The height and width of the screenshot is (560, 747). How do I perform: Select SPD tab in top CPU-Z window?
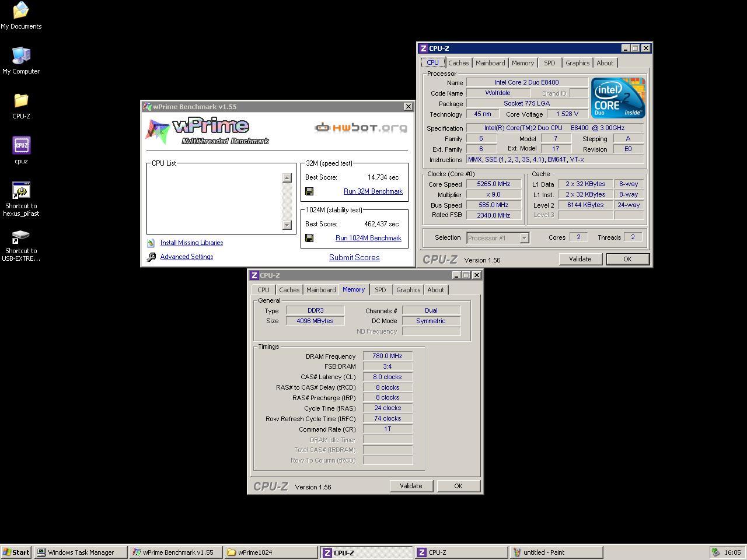tap(550, 63)
